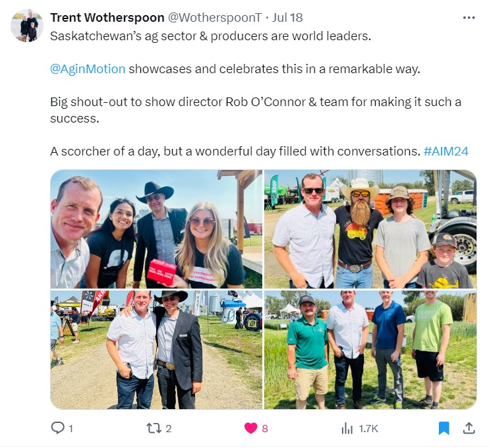Open the @WotherspoonT handle

click(215, 18)
